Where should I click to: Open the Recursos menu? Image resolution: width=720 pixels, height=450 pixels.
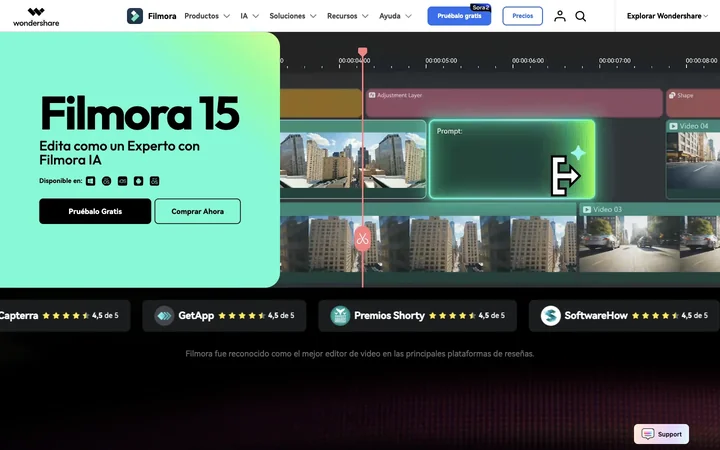pos(348,16)
